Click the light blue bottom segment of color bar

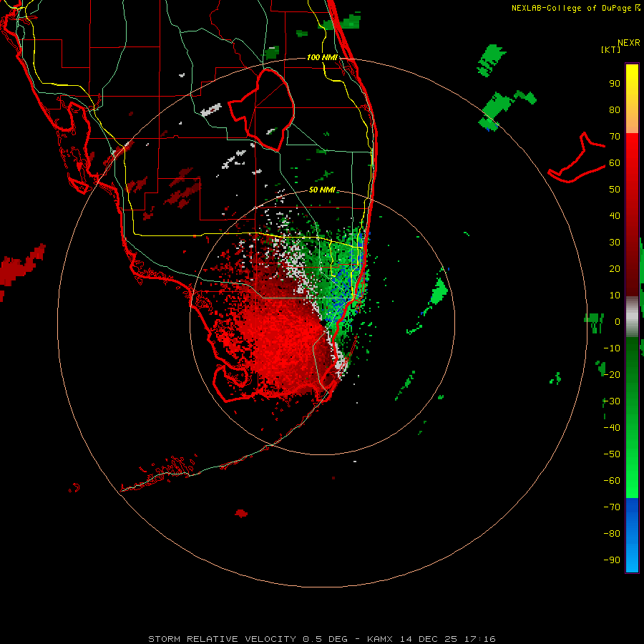[x=632, y=560]
